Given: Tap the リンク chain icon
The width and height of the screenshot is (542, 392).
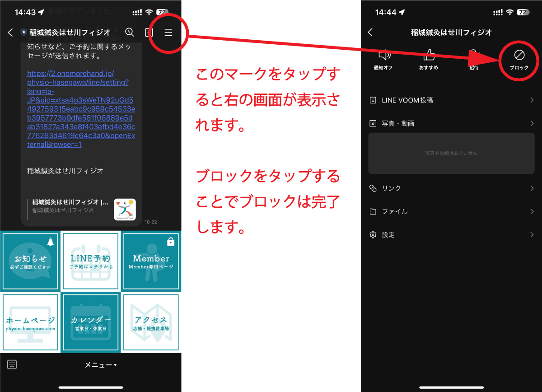Looking at the screenshot, I should click(373, 188).
